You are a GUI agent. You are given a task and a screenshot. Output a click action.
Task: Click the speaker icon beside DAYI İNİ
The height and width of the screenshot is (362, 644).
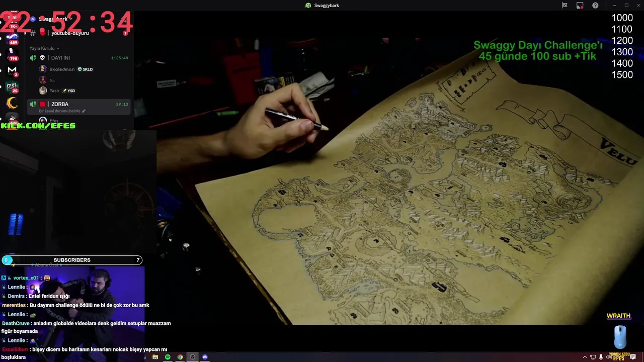coord(33,58)
